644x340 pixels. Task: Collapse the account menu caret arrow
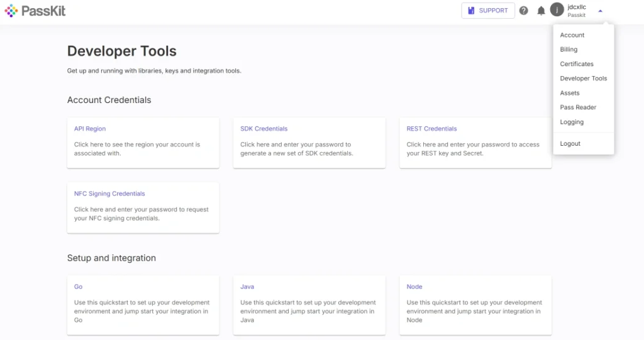coord(600,11)
